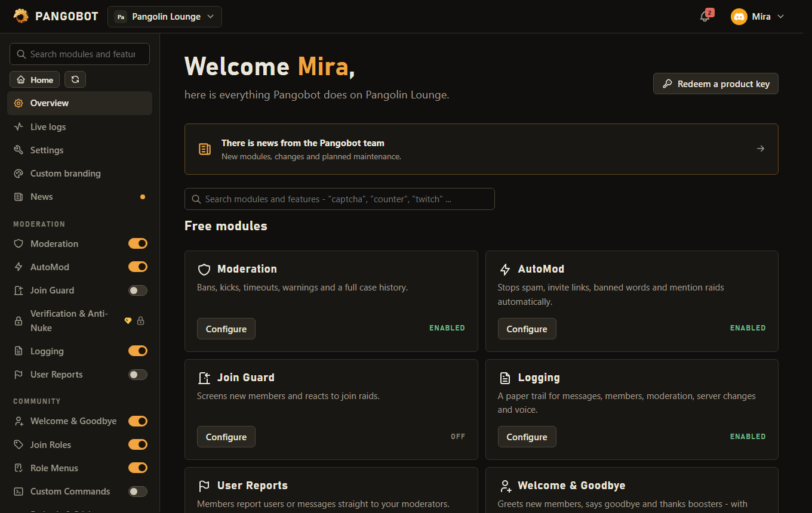
Task: Click the COMMUNITY section label in sidebar
Action: (37, 401)
